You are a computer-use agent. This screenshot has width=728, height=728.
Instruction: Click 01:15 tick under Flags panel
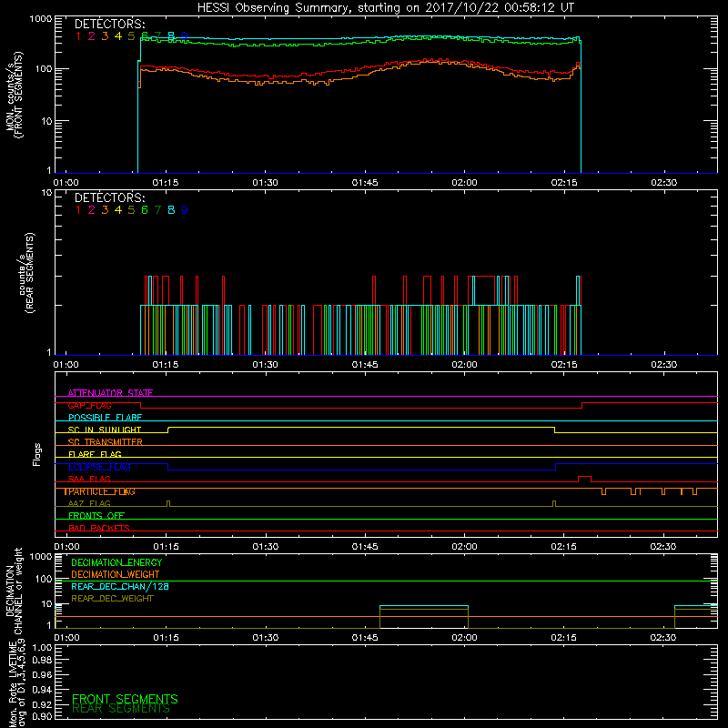[166, 547]
